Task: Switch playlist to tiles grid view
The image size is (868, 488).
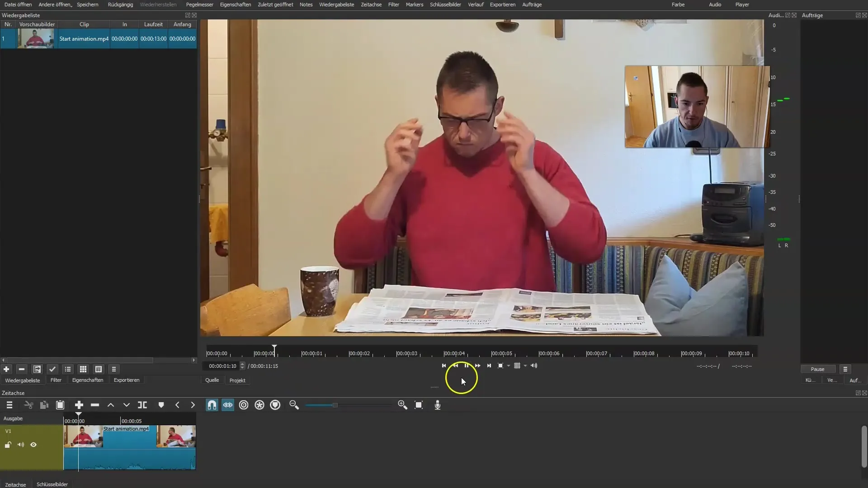Action: click(83, 369)
